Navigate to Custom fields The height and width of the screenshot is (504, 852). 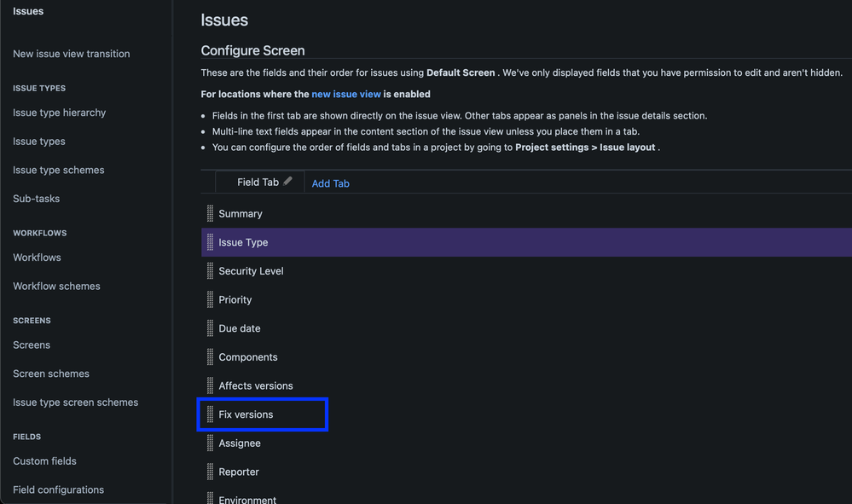(x=43, y=461)
